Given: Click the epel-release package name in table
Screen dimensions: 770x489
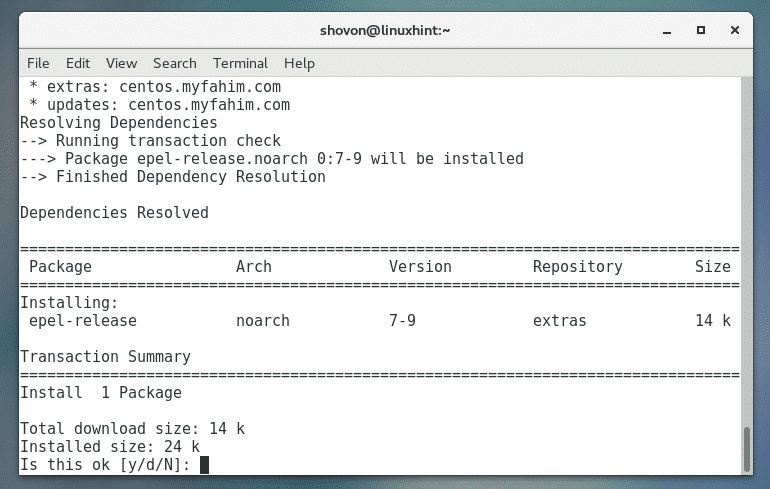Looking at the screenshot, I should click(x=83, y=321).
